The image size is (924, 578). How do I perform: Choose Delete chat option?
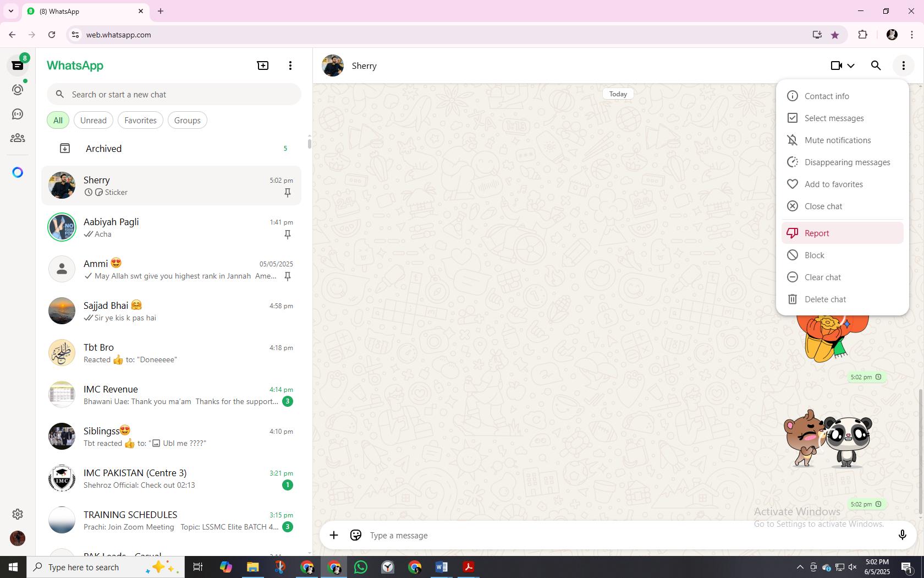tap(842, 299)
